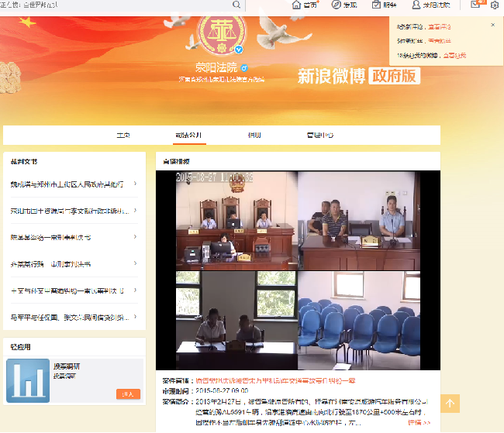This screenshot has height=433, width=504.
Task: Click the blue icon beside the 荥阳法院 name
Action: click(x=244, y=67)
